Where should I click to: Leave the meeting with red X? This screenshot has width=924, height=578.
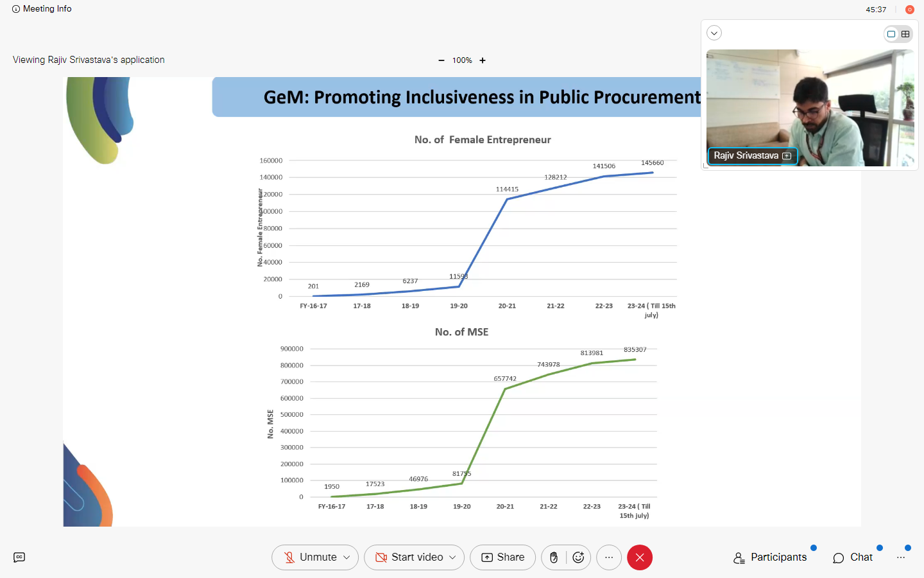click(x=640, y=557)
